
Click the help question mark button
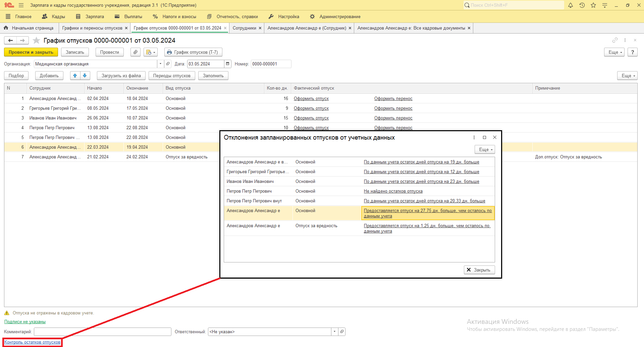(x=633, y=52)
